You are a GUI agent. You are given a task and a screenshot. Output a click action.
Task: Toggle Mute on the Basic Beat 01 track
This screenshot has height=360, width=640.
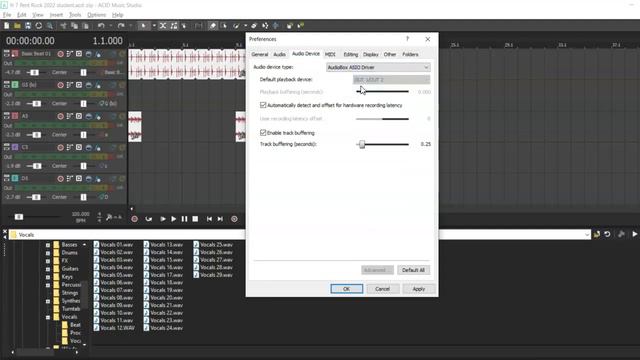(x=113, y=54)
